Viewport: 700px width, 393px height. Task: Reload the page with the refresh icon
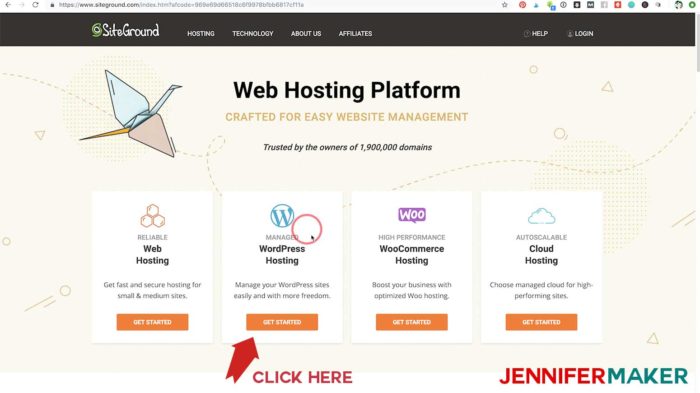35,5
